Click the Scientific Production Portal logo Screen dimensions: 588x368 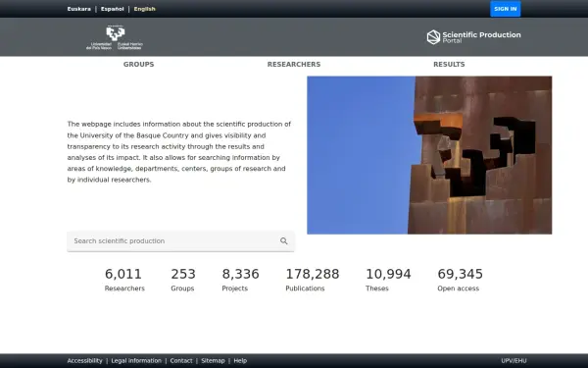click(473, 37)
